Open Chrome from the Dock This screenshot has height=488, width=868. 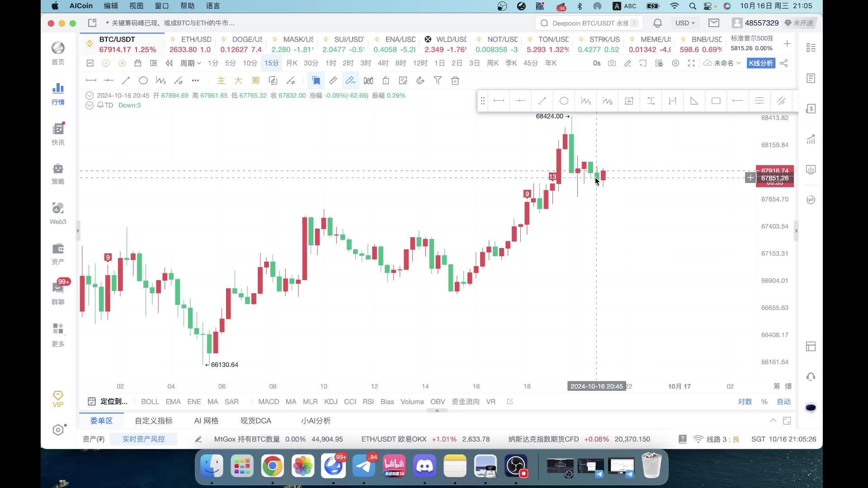click(273, 466)
